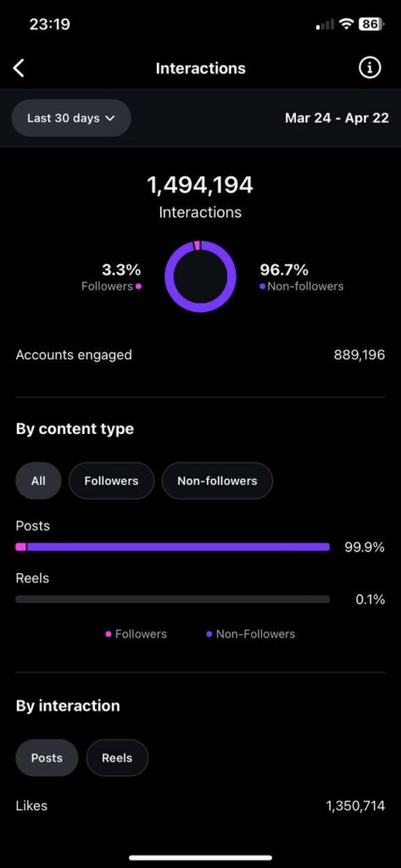Tap the purple Non-Followers legend dot beneath the Reels bar
401x868 pixels.
pyautogui.click(x=209, y=634)
